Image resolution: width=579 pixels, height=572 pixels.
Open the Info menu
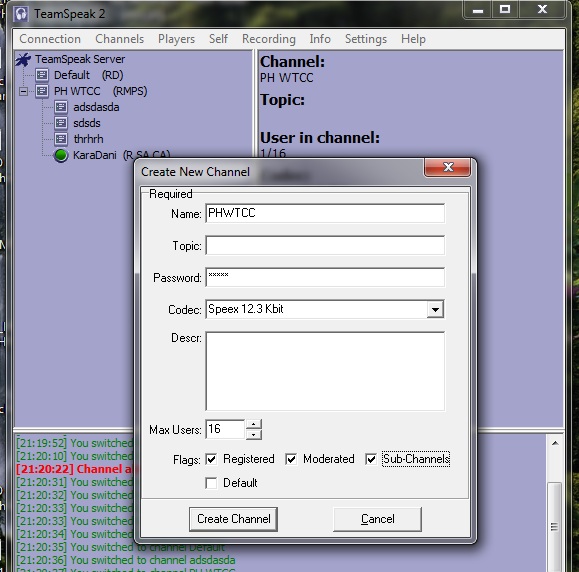coord(320,39)
